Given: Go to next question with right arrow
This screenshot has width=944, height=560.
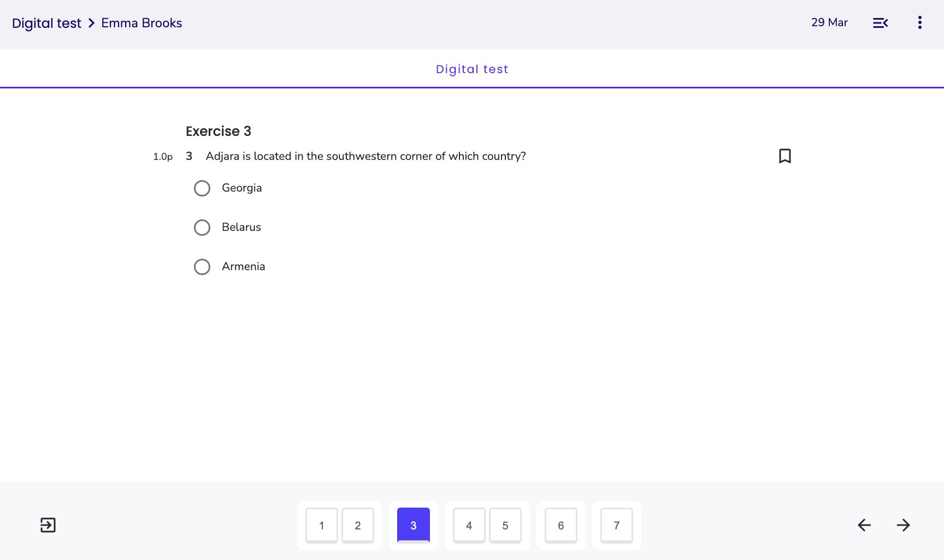Looking at the screenshot, I should click(904, 525).
